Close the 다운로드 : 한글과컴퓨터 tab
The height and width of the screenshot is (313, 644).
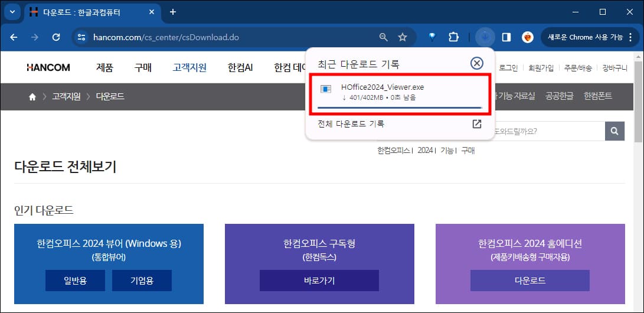point(152,12)
